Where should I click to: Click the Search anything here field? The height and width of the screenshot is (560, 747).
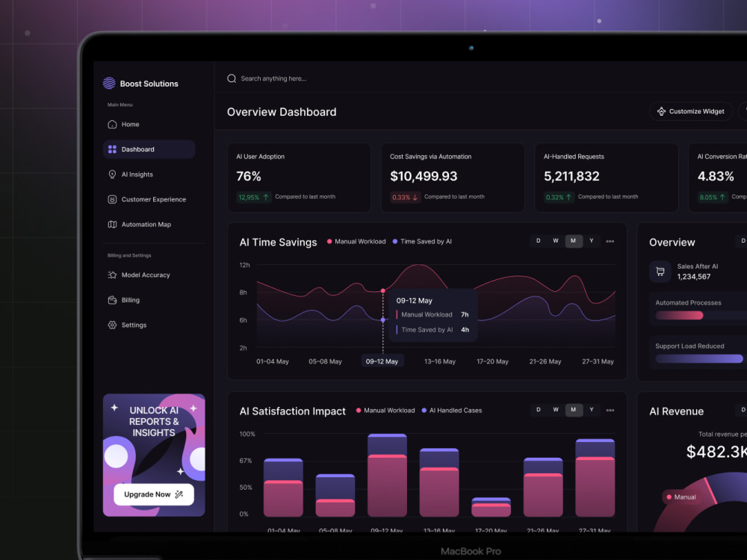[x=273, y=78]
